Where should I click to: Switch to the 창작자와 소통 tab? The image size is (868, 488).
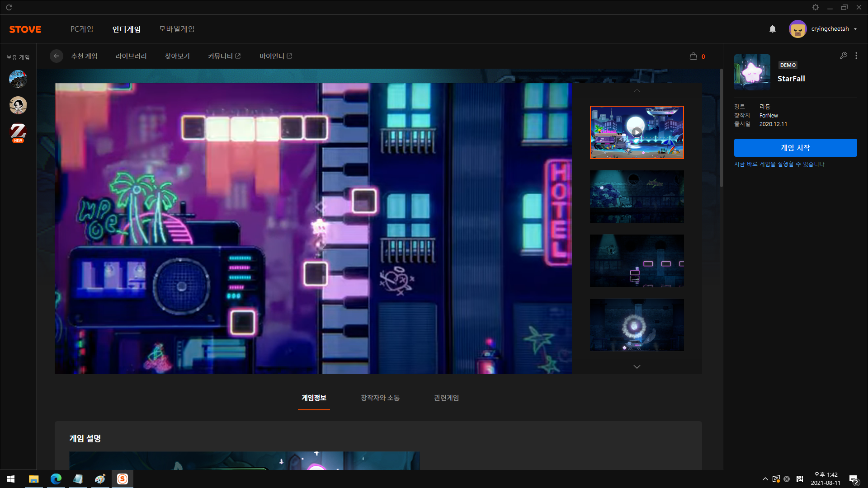pyautogui.click(x=380, y=398)
